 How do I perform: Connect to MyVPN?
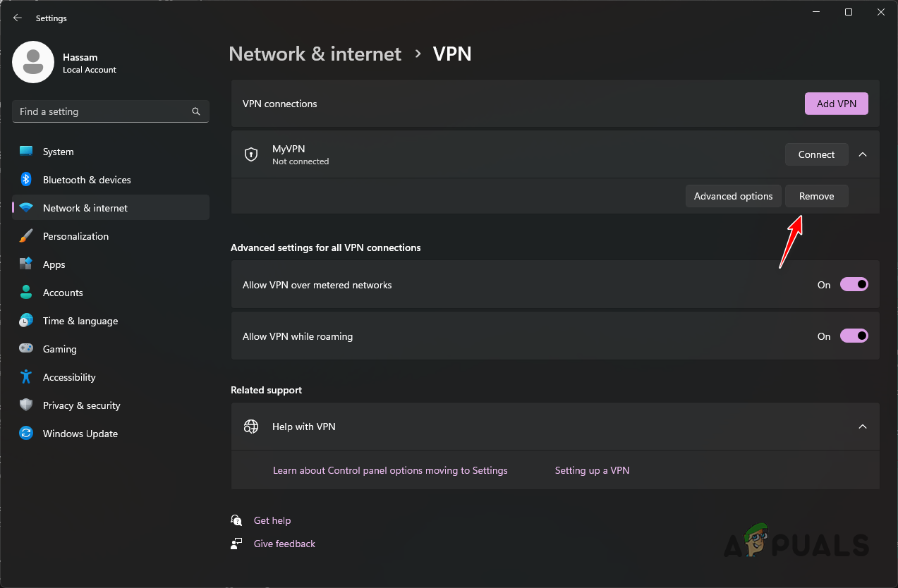coord(816,154)
